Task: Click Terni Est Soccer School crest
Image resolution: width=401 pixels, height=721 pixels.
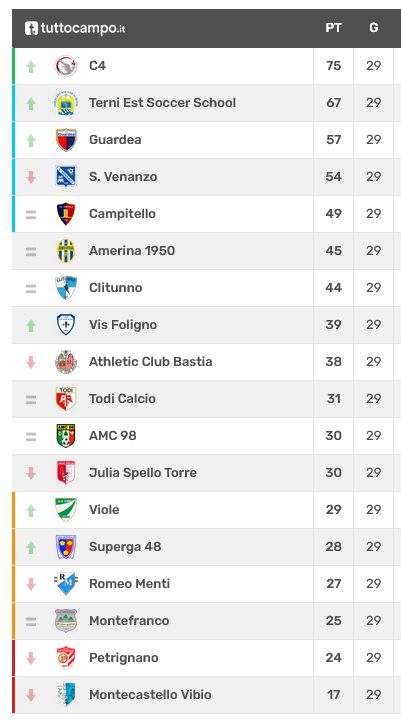Action: click(66, 103)
